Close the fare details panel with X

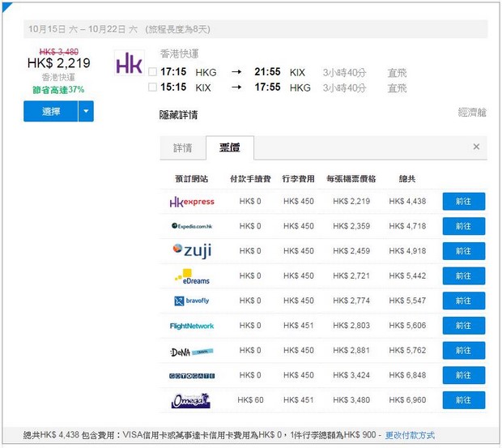tap(476, 147)
